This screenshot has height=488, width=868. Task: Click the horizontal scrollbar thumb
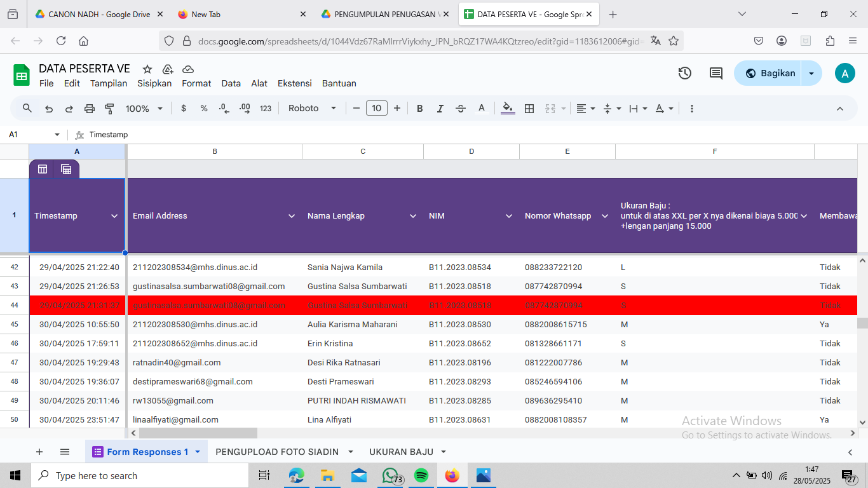point(198,433)
